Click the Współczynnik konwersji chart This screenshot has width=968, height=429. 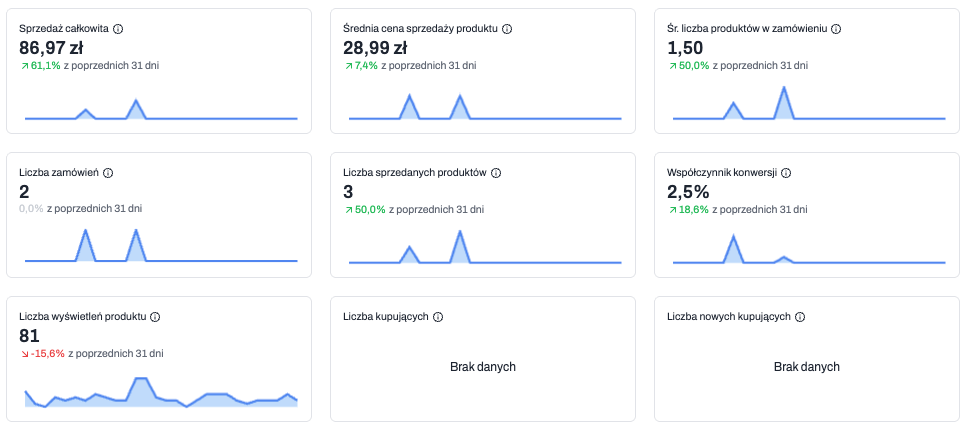tap(809, 250)
